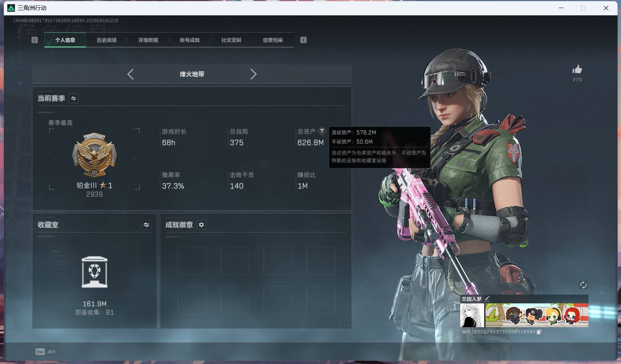Toggle the 收藏室 swap icon
Screen dimensions: 621x364
click(146, 225)
